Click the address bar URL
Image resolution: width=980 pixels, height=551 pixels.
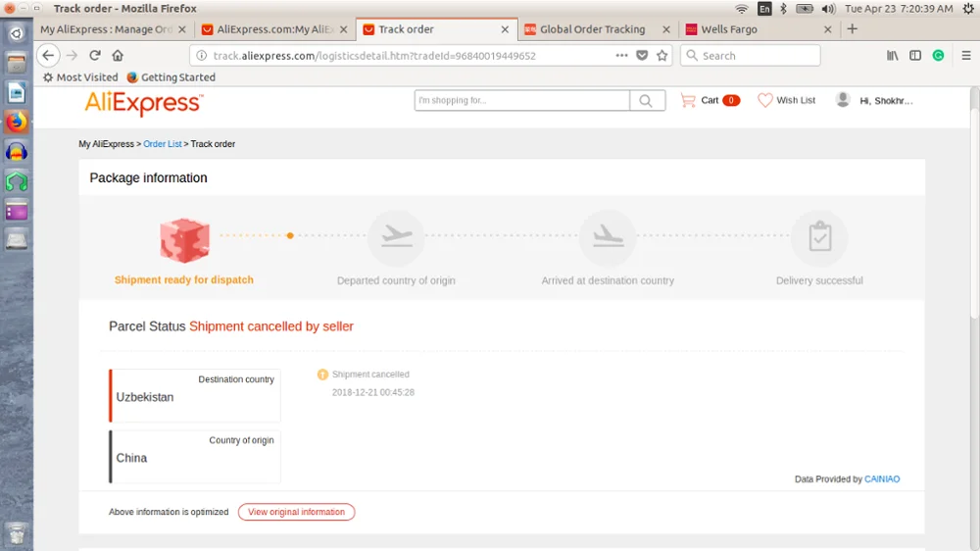(x=374, y=56)
